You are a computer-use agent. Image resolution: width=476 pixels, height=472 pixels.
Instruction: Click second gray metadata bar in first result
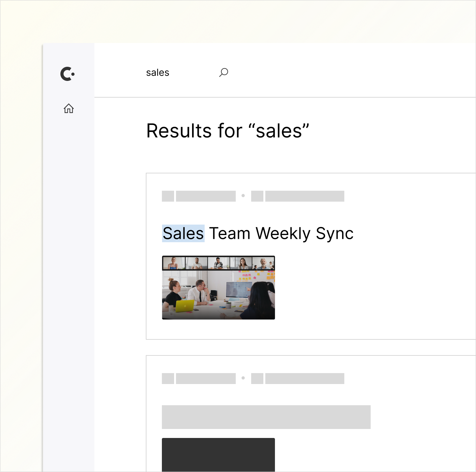304,196
